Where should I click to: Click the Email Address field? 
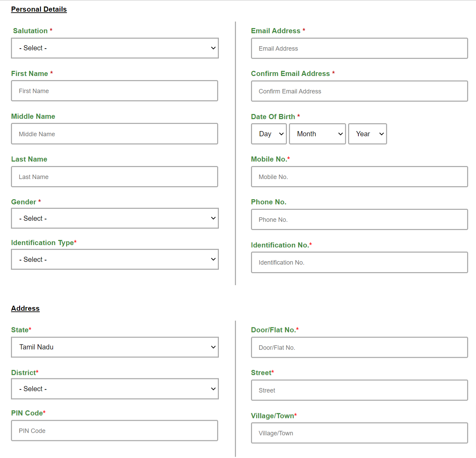pyautogui.click(x=359, y=48)
